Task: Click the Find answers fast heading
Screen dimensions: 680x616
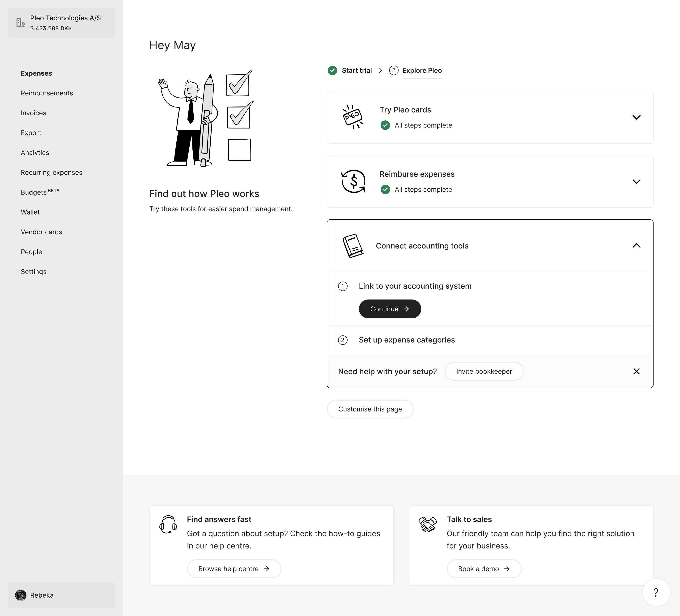Action: [x=219, y=519]
